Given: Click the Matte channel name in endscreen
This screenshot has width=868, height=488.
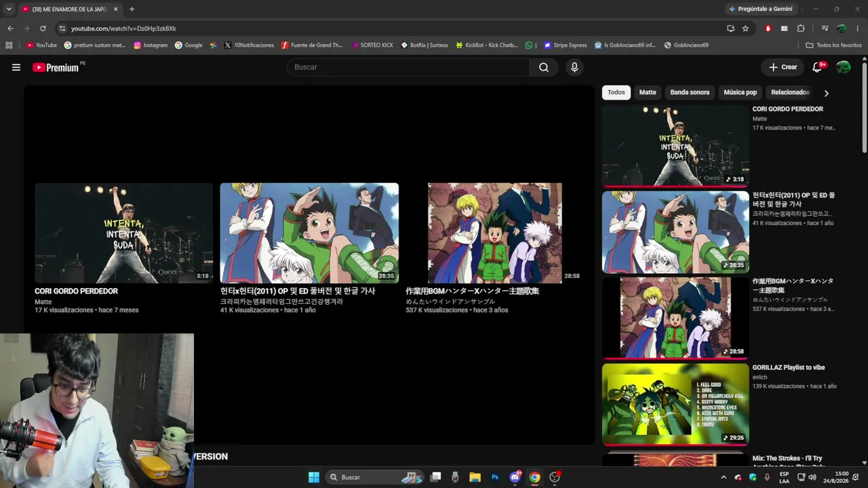Looking at the screenshot, I should 43,302.
